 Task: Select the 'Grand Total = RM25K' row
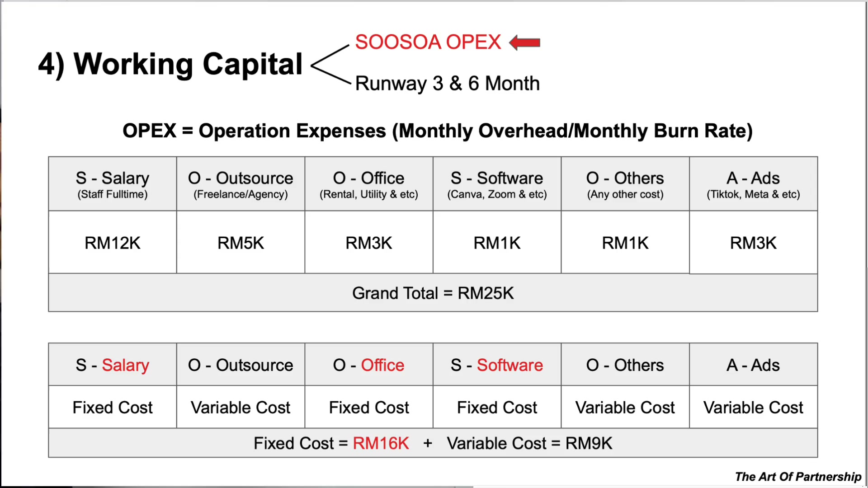(x=433, y=293)
